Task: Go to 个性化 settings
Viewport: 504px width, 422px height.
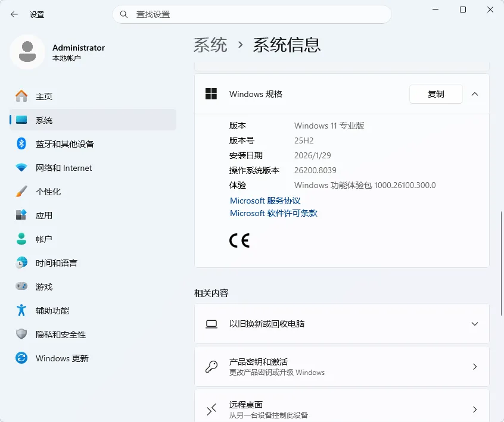Action: (92, 192)
